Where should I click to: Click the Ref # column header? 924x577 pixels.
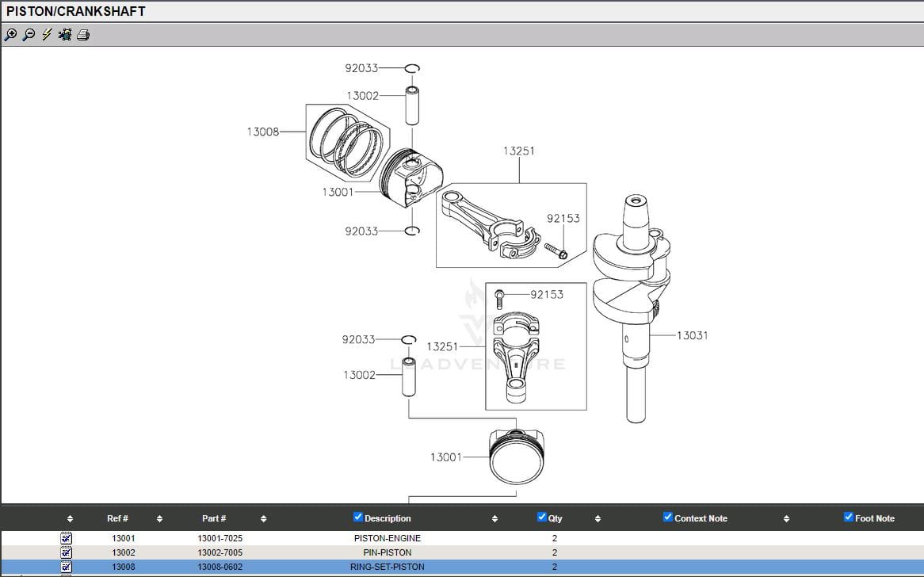[117, 518]
